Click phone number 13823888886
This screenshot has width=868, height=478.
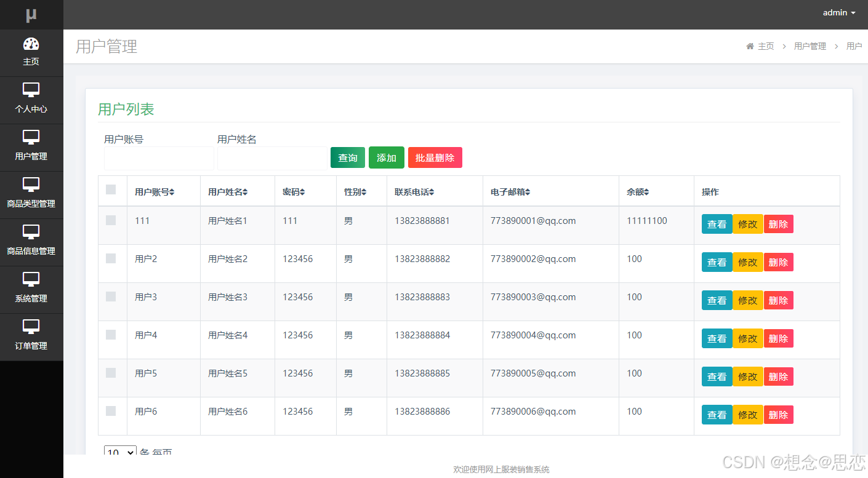click(422, 412)
